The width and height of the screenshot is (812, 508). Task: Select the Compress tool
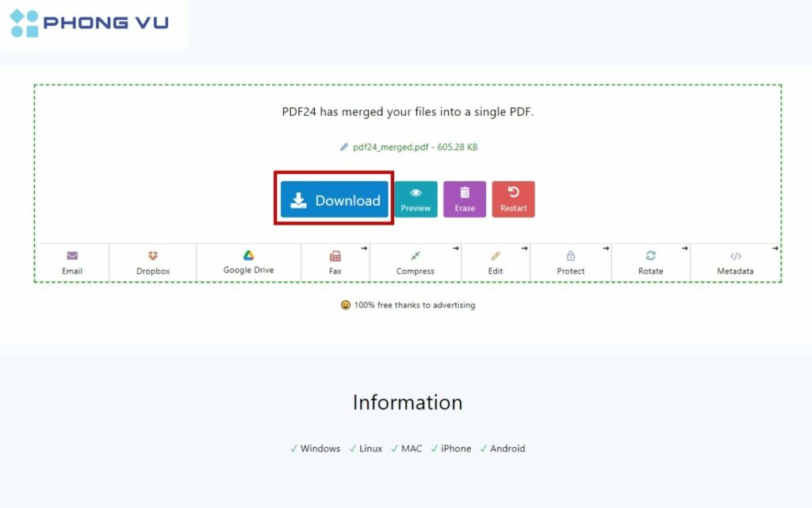[x=416, y=263]
